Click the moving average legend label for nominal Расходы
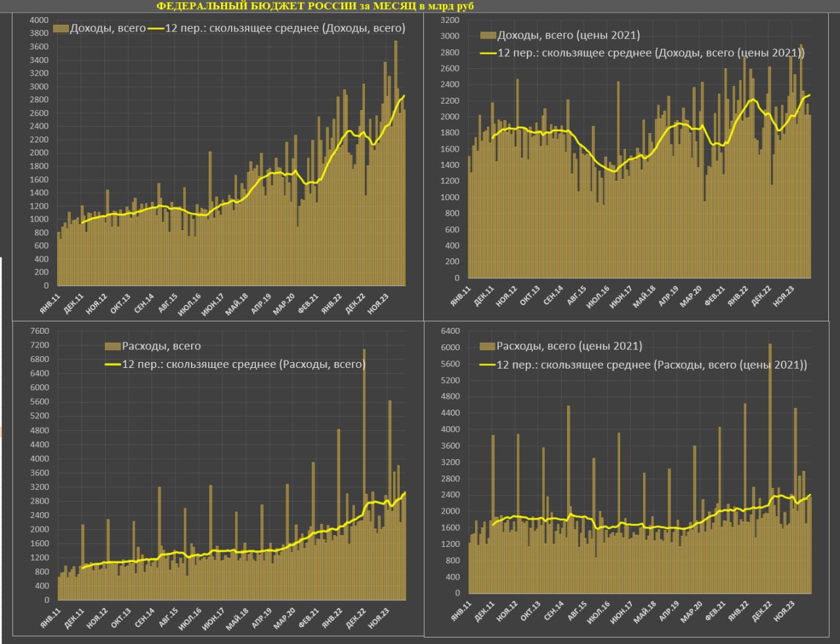Viewport: 840px width, 644px height. pos(243,364)
